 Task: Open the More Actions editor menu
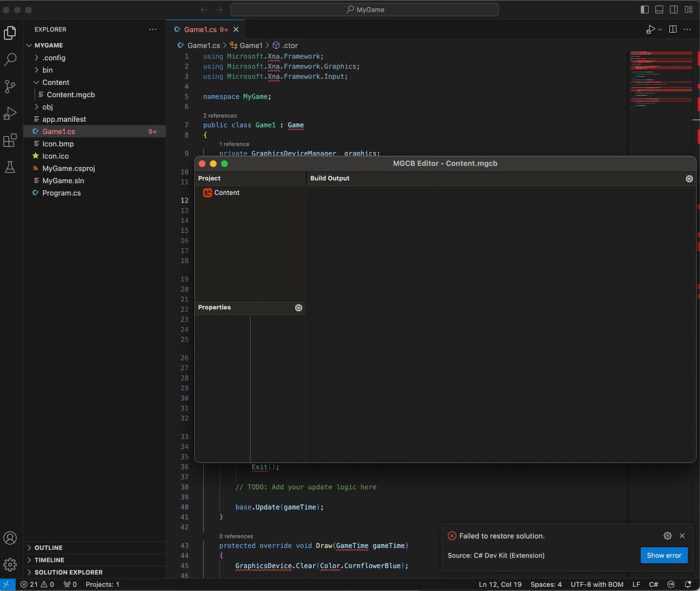click(x=688, y=29)
